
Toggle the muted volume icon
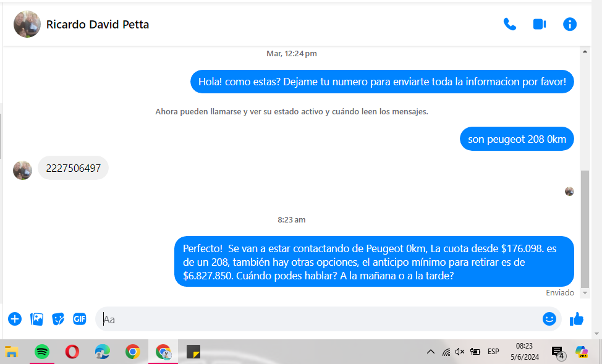(460, 352)
